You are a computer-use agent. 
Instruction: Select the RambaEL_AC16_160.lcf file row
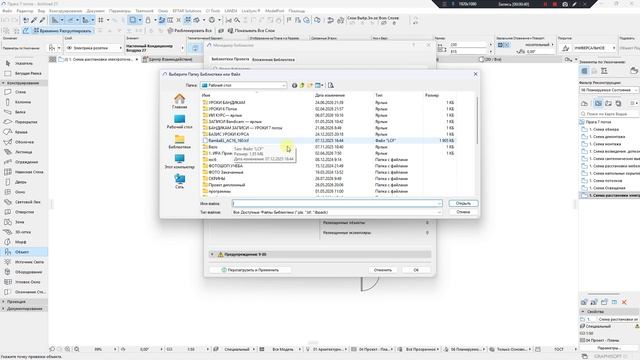click(x=329, y=140)
